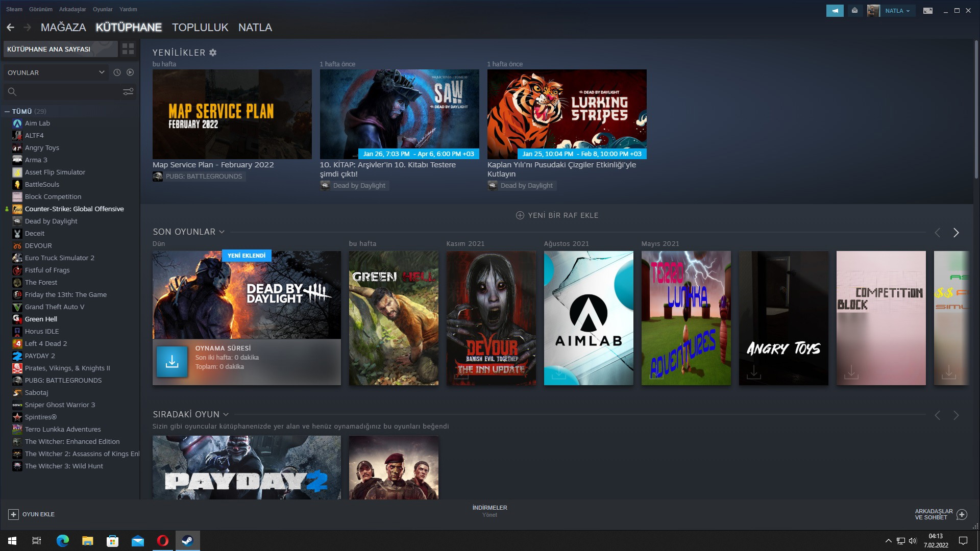The height and width of the screenshot is (551, 980).
Task: Enter Big Picture mode icon
Action: click(928, 11)
